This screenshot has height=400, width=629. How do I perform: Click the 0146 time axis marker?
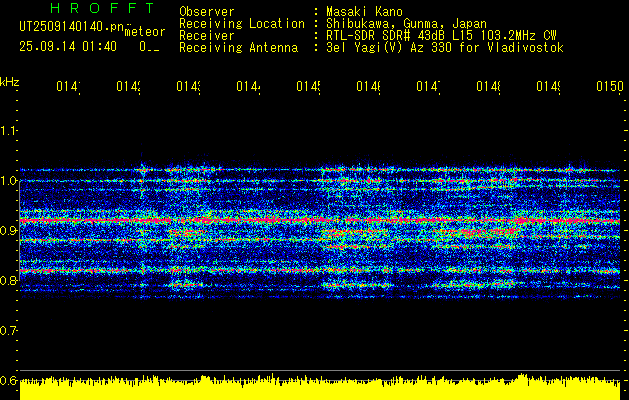369,86
